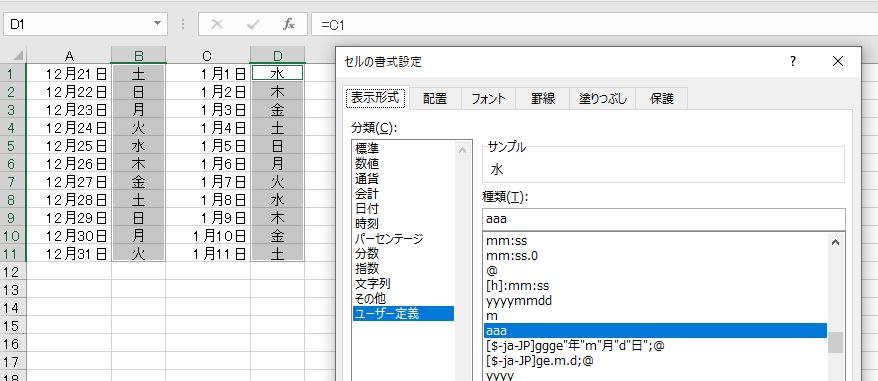Choose the [$-ja-JP]ge.m.d;@ format
The image size is (878, 381).
[x=656, y=361]
